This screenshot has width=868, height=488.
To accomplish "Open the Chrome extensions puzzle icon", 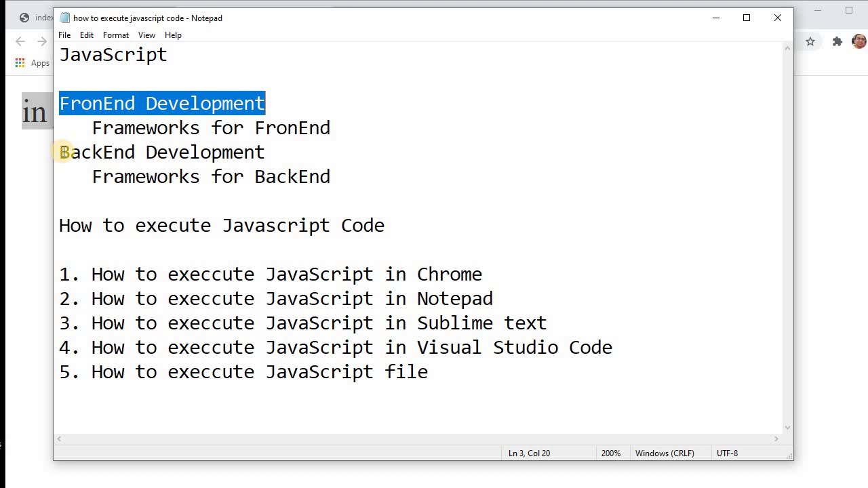I will (837, 41).
